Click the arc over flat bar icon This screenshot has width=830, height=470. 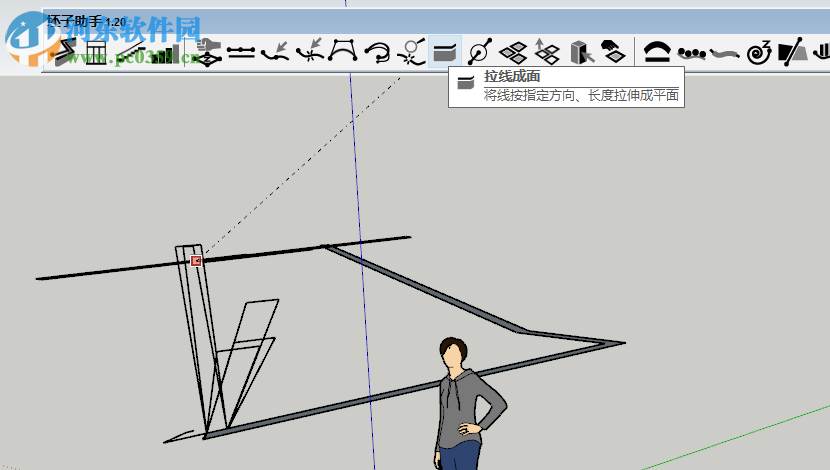pos(657,52)
